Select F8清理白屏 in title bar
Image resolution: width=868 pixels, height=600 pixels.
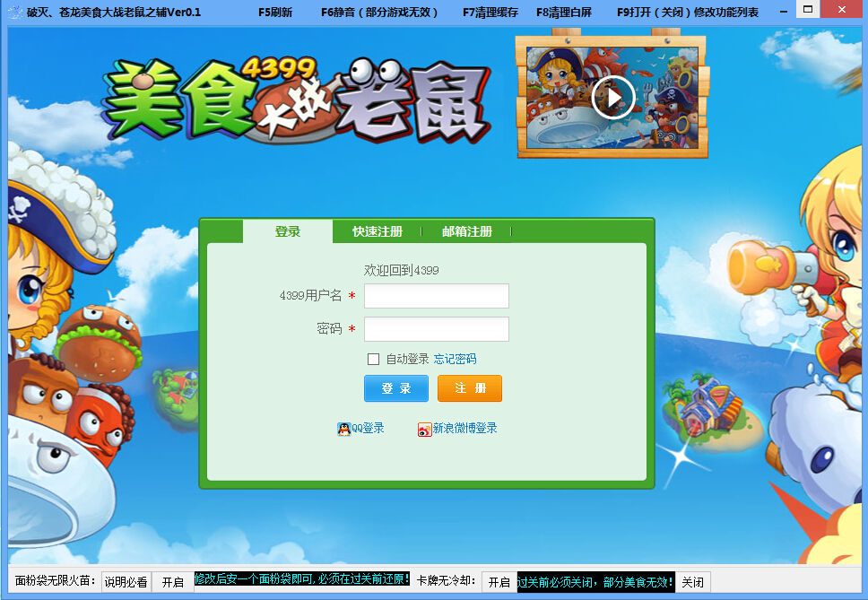(x=564, y=13)
